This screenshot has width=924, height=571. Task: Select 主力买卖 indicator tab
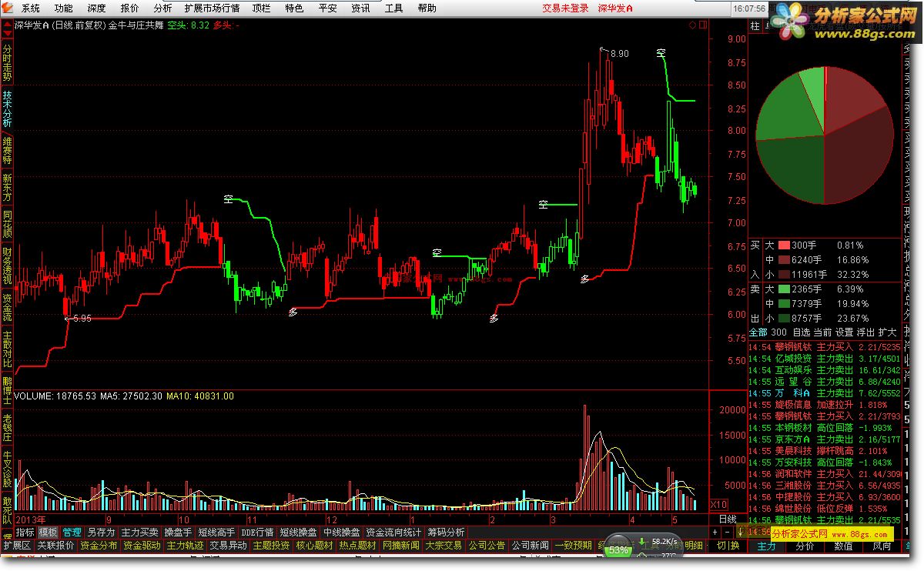tap(140, 532)
